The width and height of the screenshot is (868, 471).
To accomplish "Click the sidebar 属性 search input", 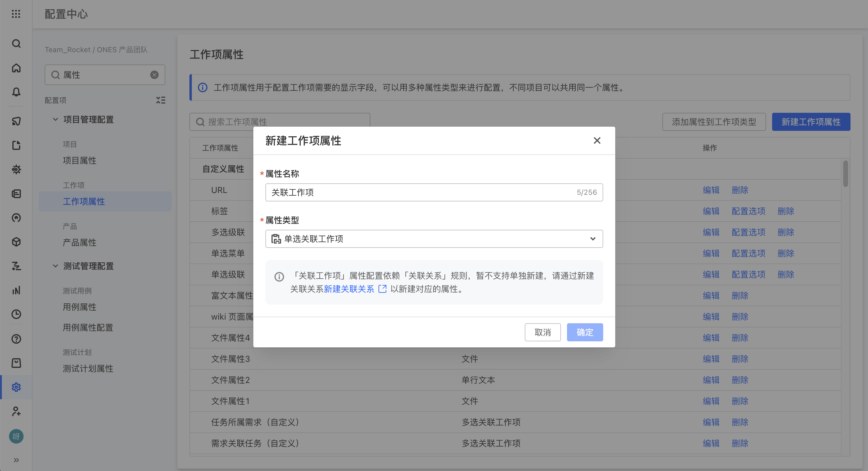I will (x=105, y=75).
